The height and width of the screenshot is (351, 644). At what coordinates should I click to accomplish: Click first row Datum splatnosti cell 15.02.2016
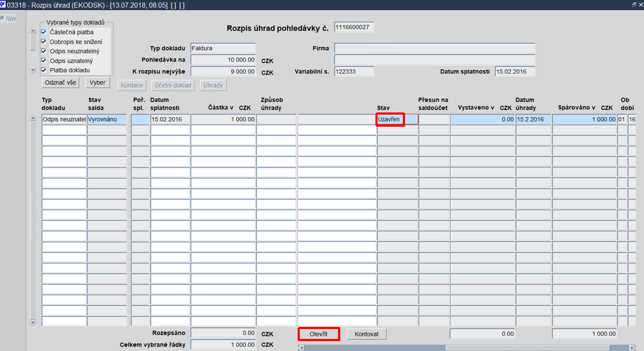pyautogui.click(x=170, y=119)
